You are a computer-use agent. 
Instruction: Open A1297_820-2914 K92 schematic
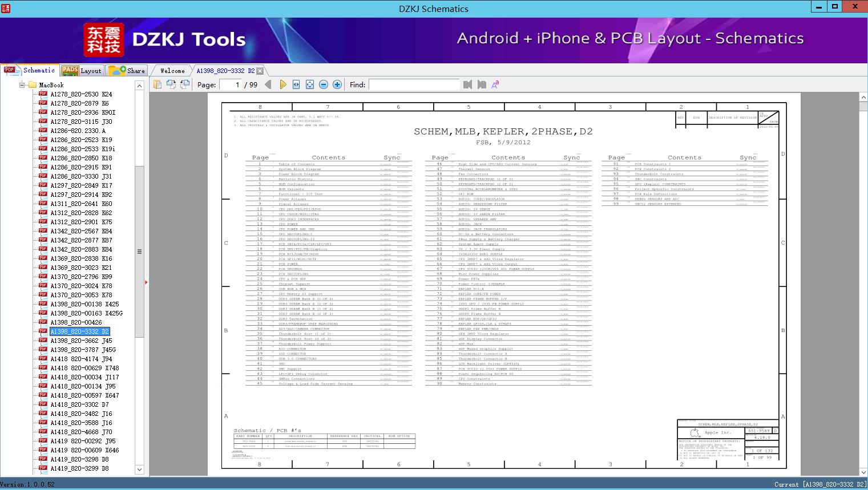tap(81, 195)
